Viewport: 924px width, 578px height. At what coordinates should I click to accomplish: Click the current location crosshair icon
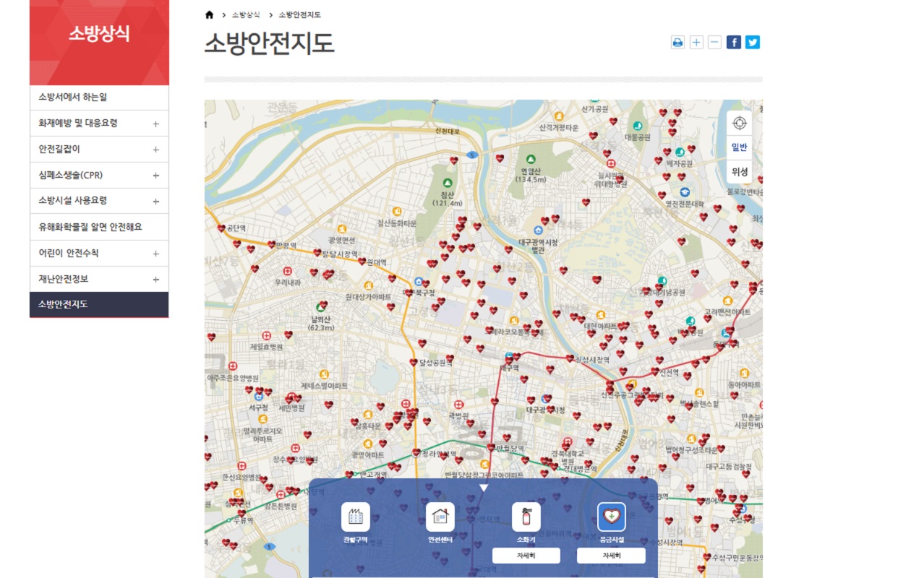(x=739, y=123)
